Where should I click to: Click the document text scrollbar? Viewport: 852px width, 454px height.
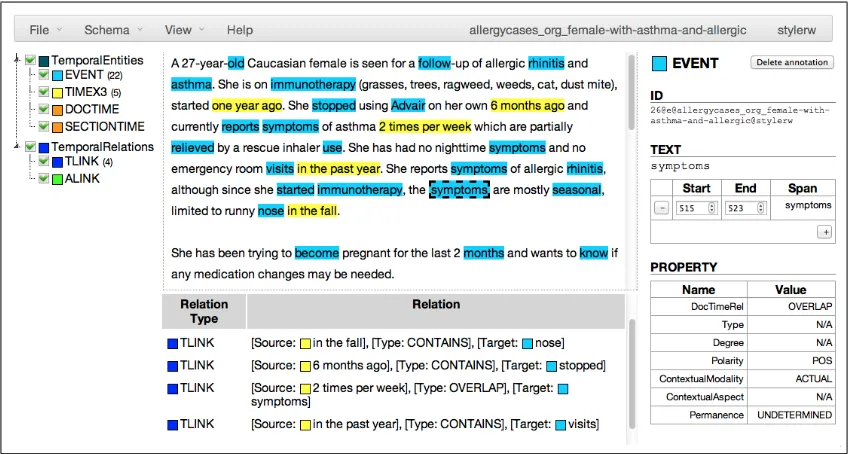pyautogui.click(x=631, y=92)
